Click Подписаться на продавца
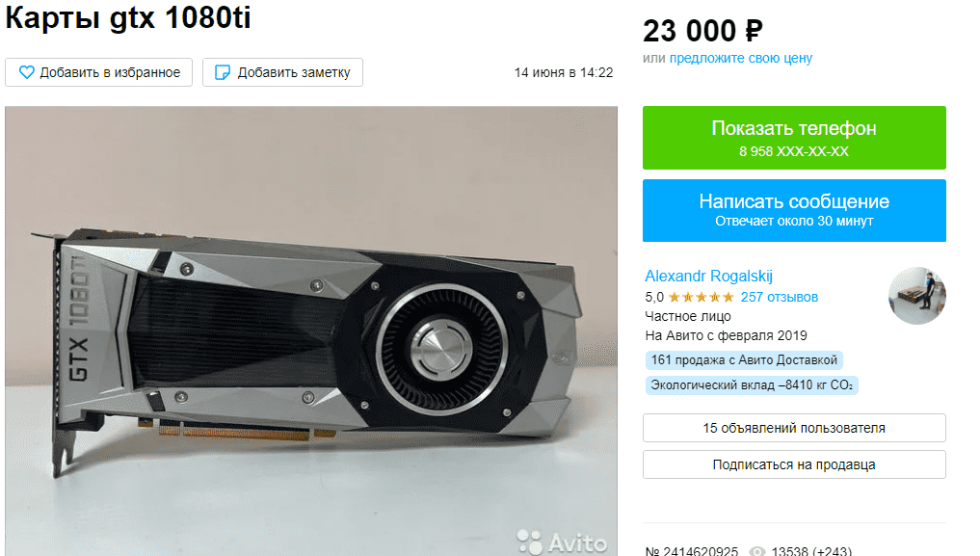980x556 pixels. (794, 464)
